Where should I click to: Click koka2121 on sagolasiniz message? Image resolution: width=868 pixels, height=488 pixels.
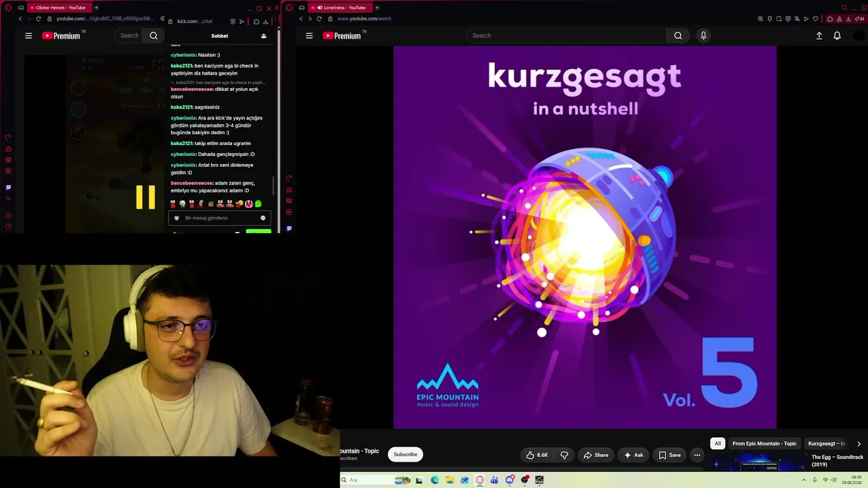[181, 107]
